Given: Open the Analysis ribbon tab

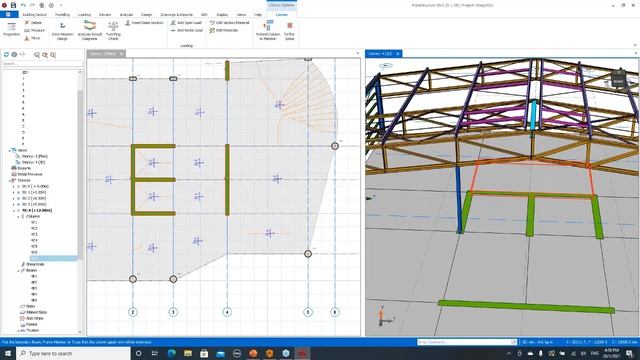Looking at the screenshot, I should tap(126, 15).
